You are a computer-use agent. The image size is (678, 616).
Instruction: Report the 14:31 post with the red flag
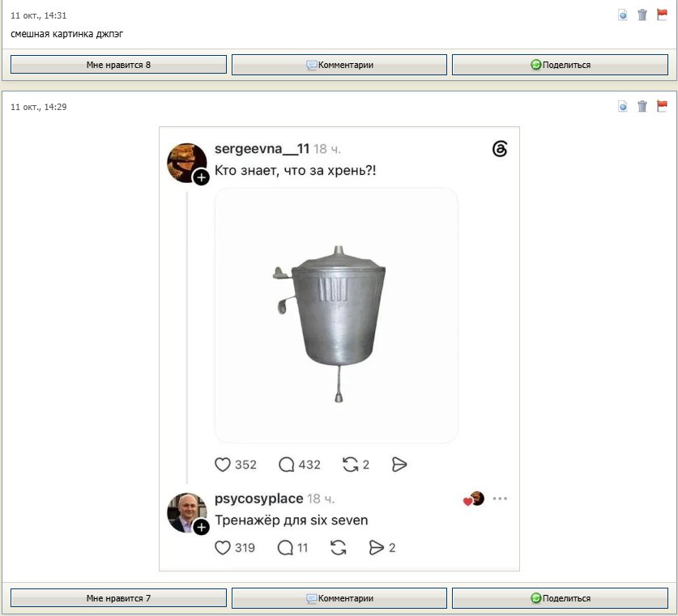(662, 15)
